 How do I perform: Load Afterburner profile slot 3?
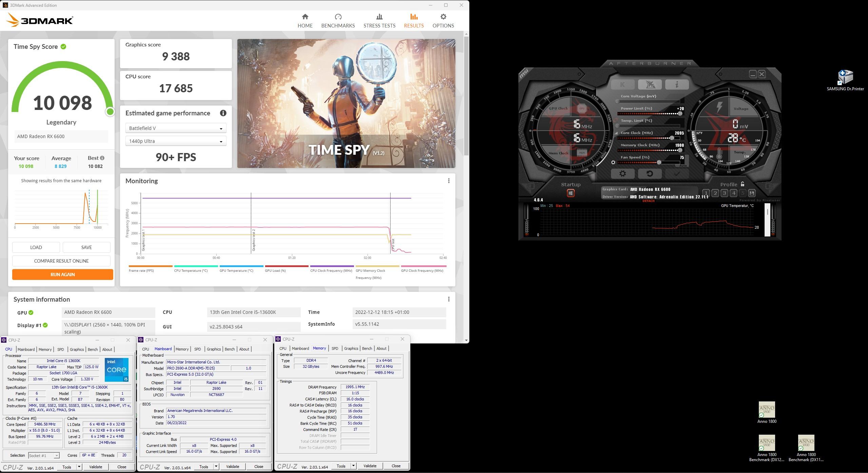[x=724, y=193]
